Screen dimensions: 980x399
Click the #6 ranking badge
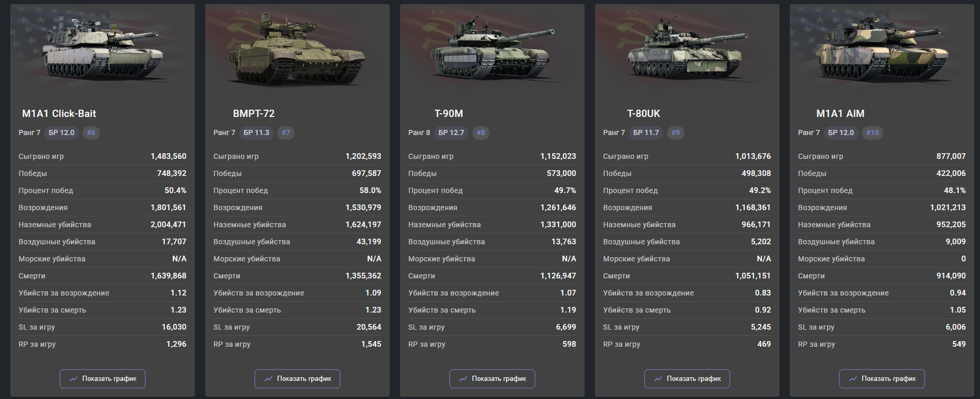click(x=91, y=132)
